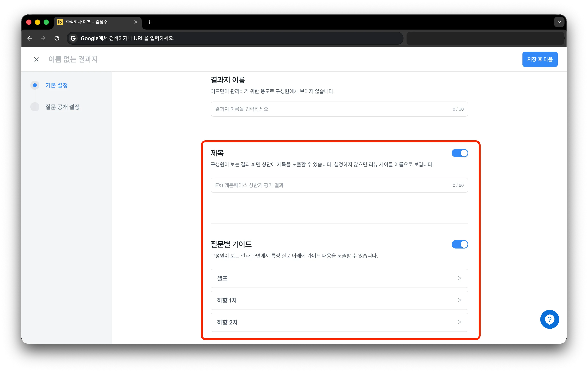Click the 질문별 가이드 heading
Image resolution: width=588 pixels, height=372 pixels.
(x=231, y=244)
